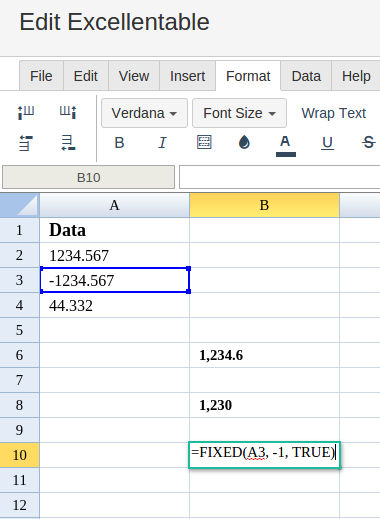Toggle italic formatting
380x519 pixels.
tap(162, 143)
